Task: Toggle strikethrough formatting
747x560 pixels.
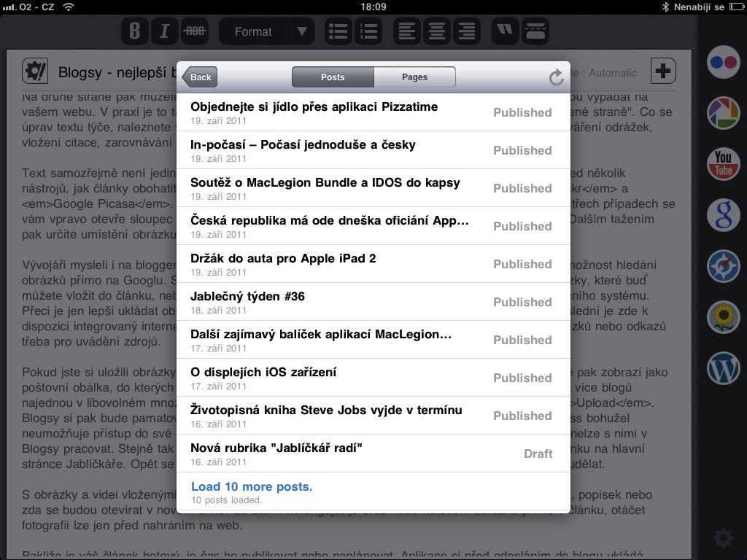Action: coord(194,31)
